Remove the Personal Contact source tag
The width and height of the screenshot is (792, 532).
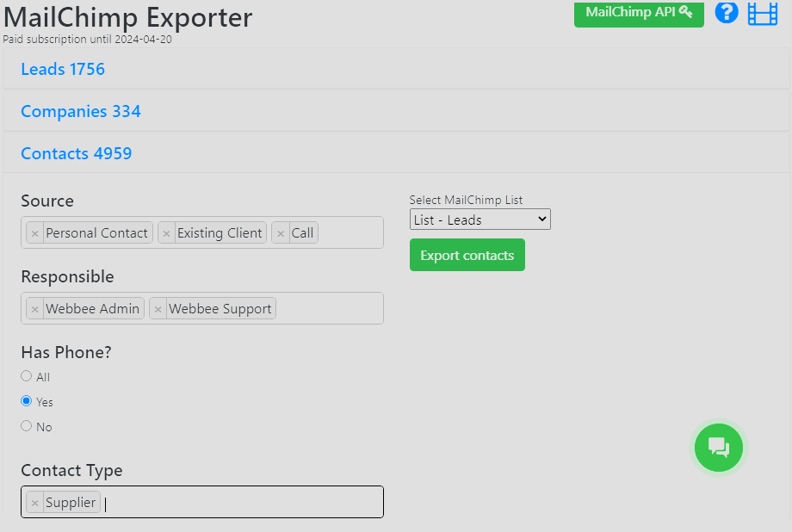(x=34, y=233)
